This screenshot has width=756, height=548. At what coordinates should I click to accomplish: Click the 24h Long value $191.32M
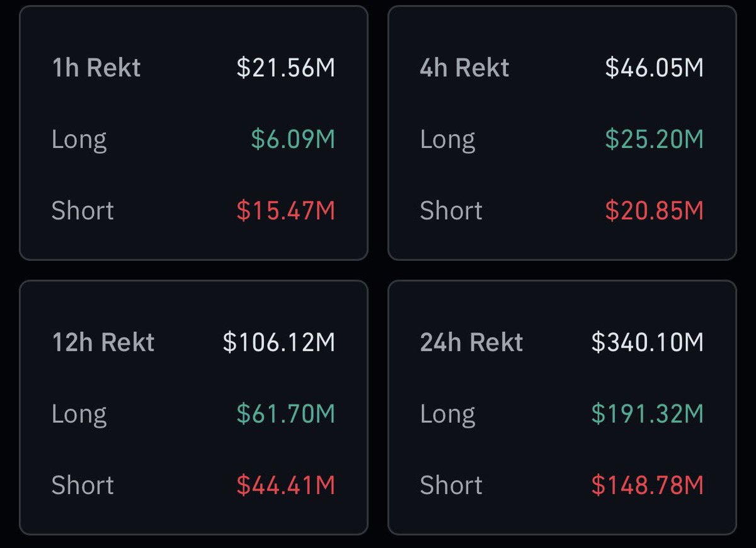(x=647, y=414)
